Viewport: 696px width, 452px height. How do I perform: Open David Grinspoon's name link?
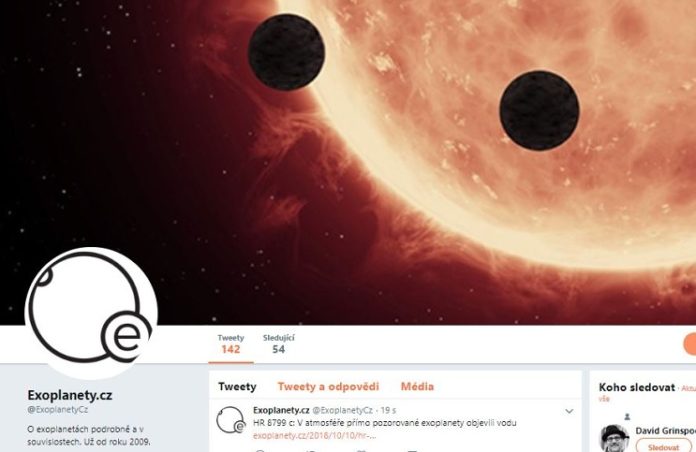(x=666, y=430)
